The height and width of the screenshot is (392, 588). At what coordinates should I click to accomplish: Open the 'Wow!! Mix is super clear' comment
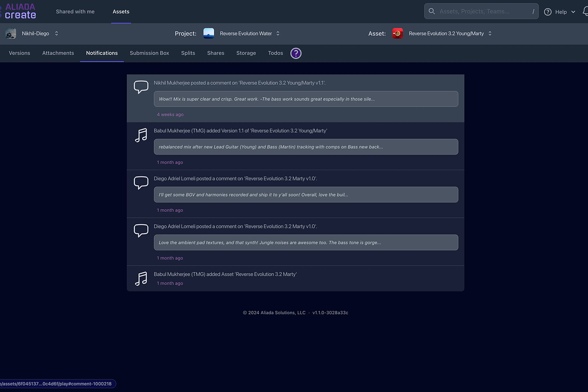pos(305,99)
